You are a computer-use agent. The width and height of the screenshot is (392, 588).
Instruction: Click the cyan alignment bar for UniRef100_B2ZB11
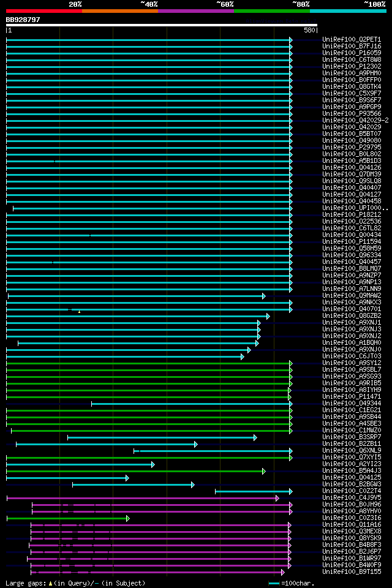pyautogui.click(x=107, y=445)
